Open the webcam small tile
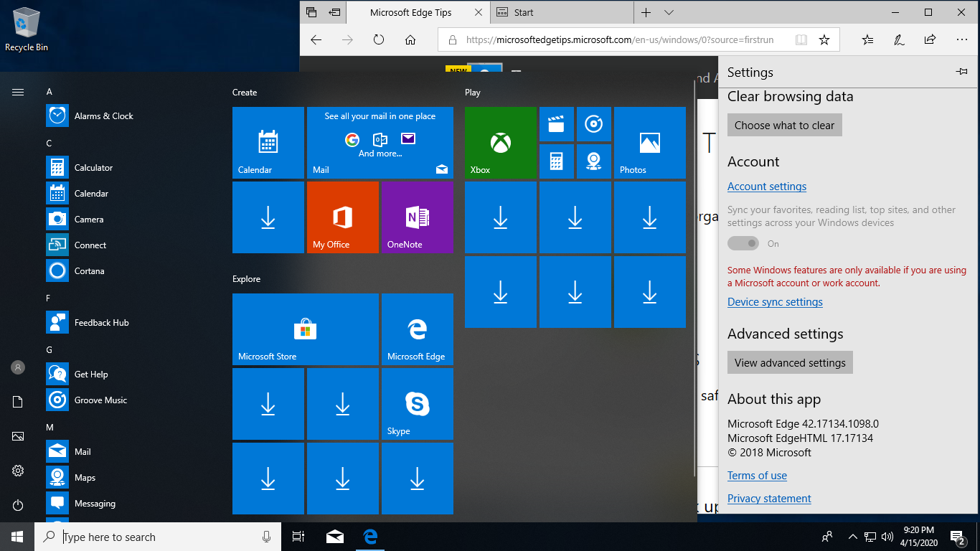The height and width of the screenshot is (551, 980). [x=594, y=161]
